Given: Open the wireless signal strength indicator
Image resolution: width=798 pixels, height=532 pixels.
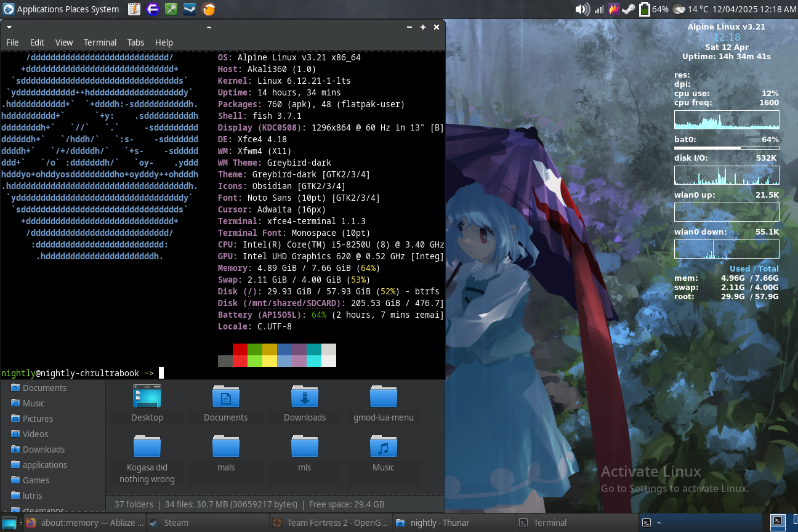Looking at the screenshot, I should [x=598, y=9].
